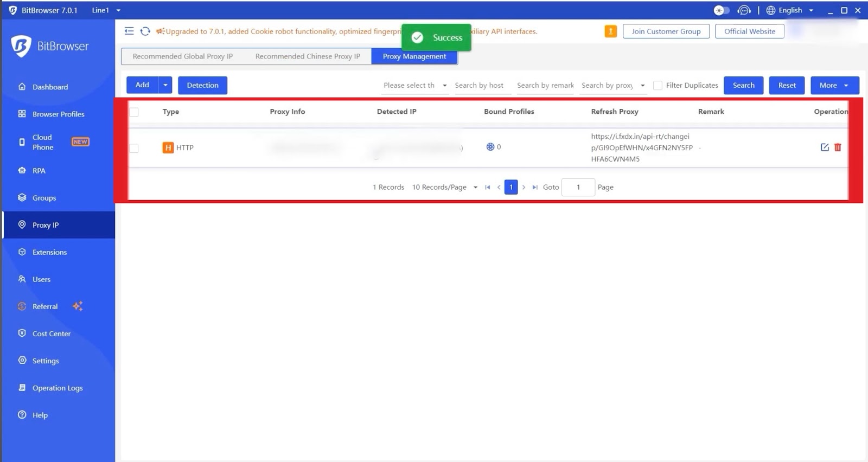Switch to Recommended Chinese Proxy IP tab

pos(308,56)
